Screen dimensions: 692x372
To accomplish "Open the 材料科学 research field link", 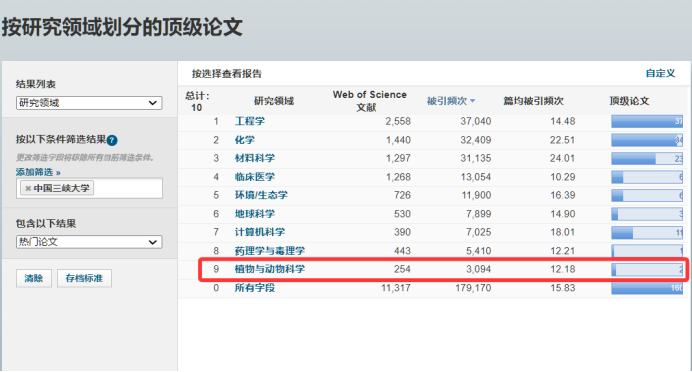I will coord(255,158).
